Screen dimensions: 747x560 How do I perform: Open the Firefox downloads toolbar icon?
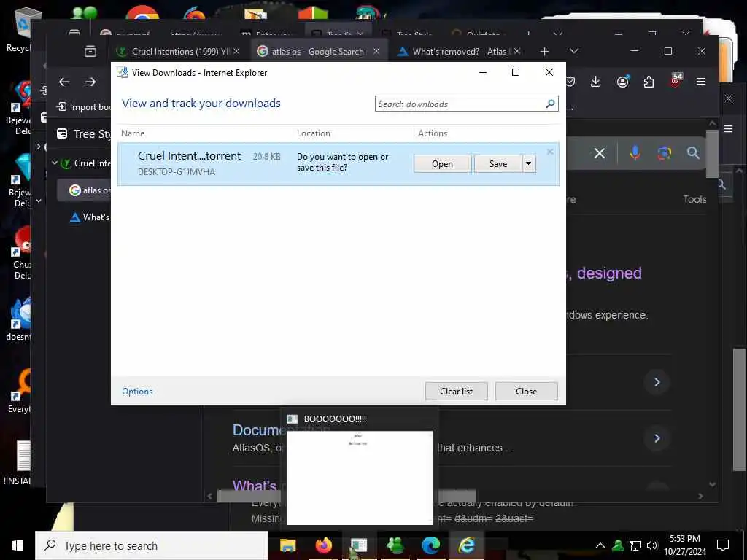(595, 82)
